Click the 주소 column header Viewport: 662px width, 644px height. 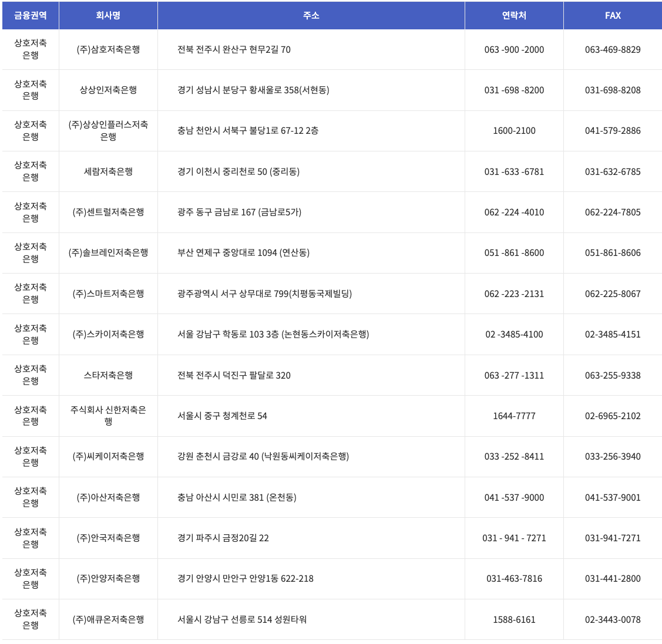[x=311, y=16]
